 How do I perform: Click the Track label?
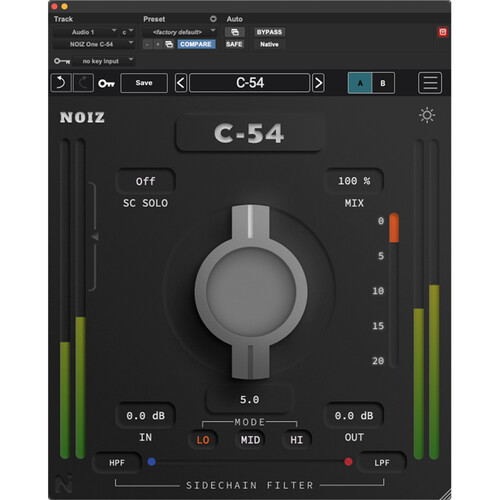click(63, 19)
